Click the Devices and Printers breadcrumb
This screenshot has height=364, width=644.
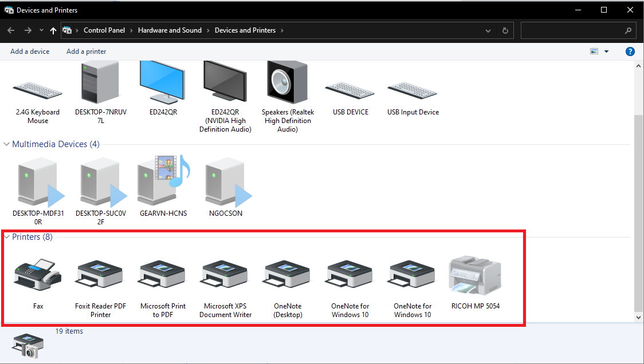[245, 30]
